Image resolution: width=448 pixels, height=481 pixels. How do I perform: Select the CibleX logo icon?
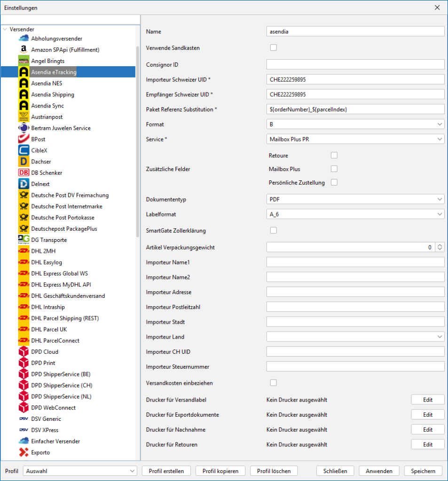[x=24, y=150]
